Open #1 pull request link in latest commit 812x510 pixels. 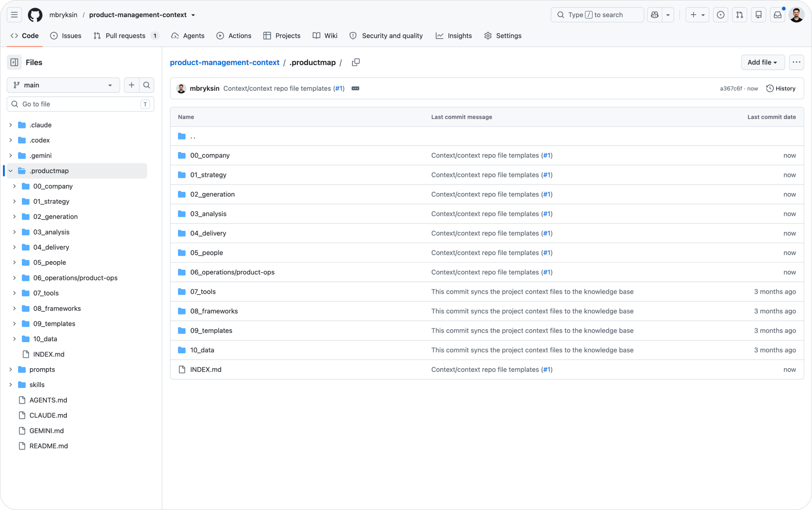click(339, 88)
